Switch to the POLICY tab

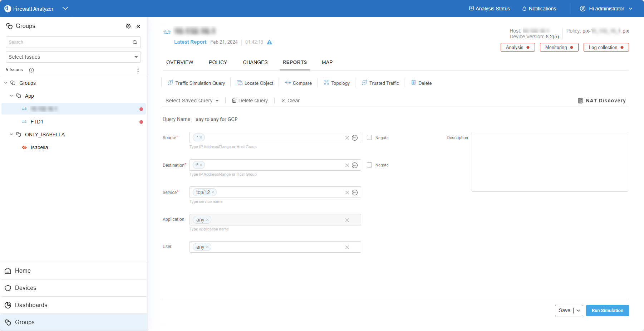tap(218, 62)
